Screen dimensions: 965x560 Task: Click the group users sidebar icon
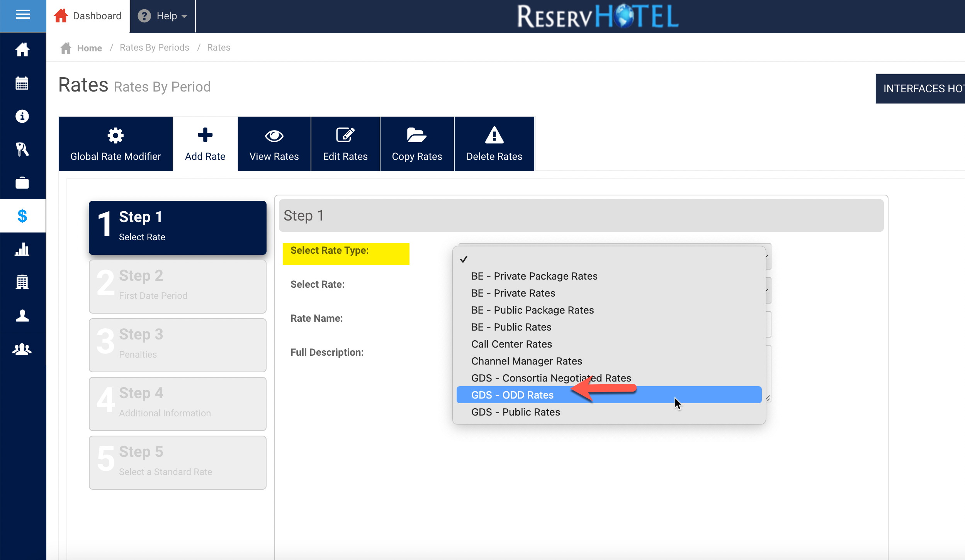[22, 349]
